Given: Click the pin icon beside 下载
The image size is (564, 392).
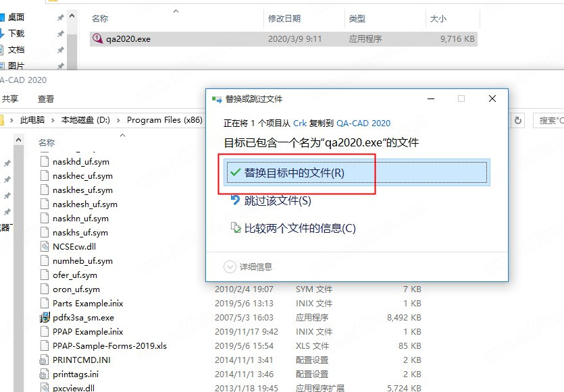Looking at the screenshot, I should tap(60, 34).
